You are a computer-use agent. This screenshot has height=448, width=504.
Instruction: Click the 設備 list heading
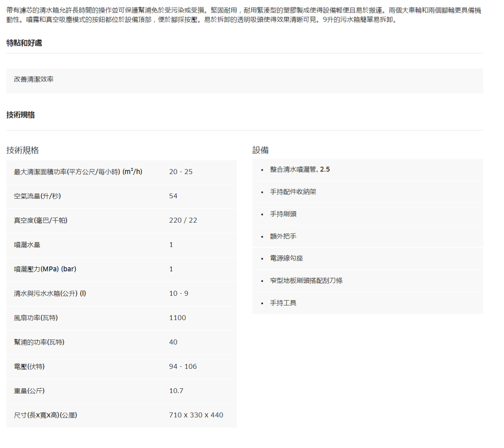(x=261, y=150)
